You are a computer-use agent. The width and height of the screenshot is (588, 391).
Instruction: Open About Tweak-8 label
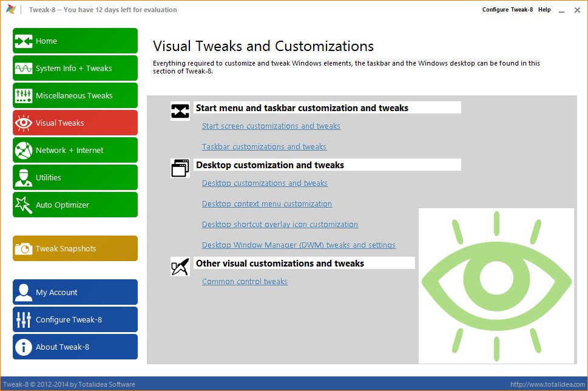click(63, 347)
